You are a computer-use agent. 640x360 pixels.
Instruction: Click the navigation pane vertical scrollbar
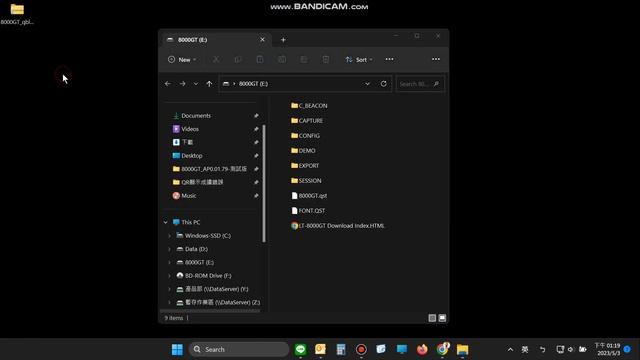264,184
